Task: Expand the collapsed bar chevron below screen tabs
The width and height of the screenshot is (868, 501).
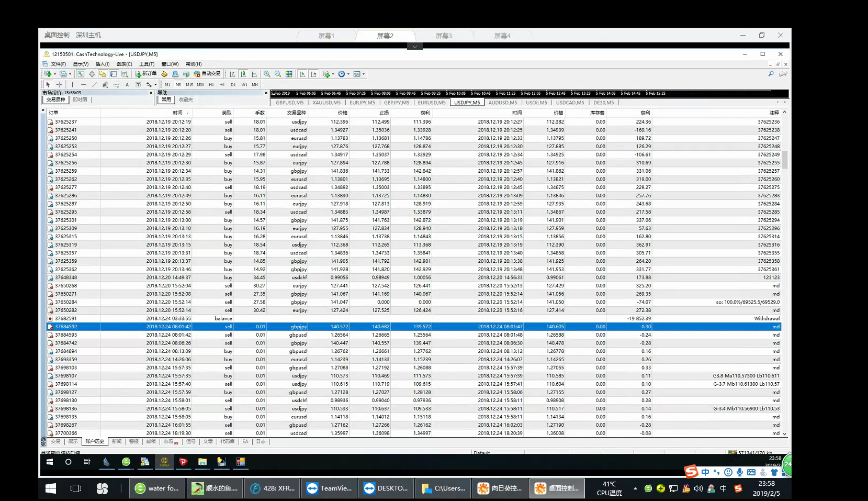Action: pos(414,46)
